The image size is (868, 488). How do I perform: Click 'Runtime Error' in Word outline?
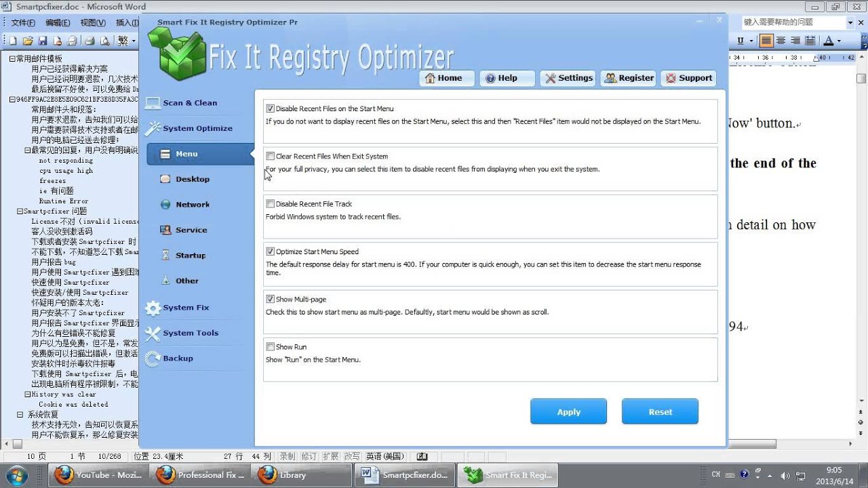point(64,201)
